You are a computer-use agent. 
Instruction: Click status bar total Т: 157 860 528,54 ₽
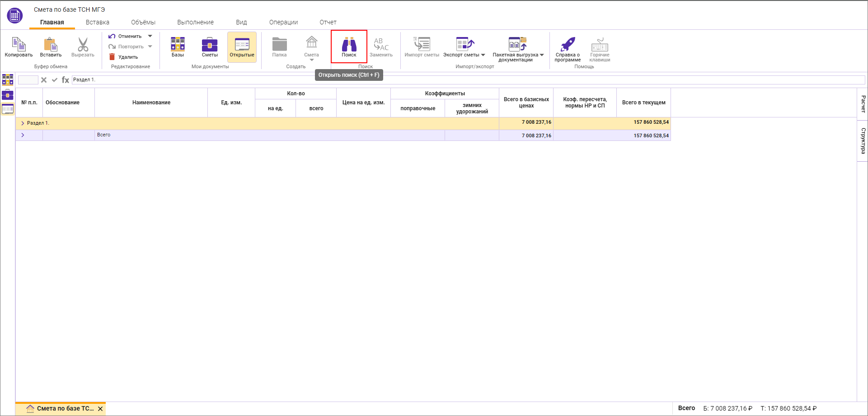click(788, 408)
